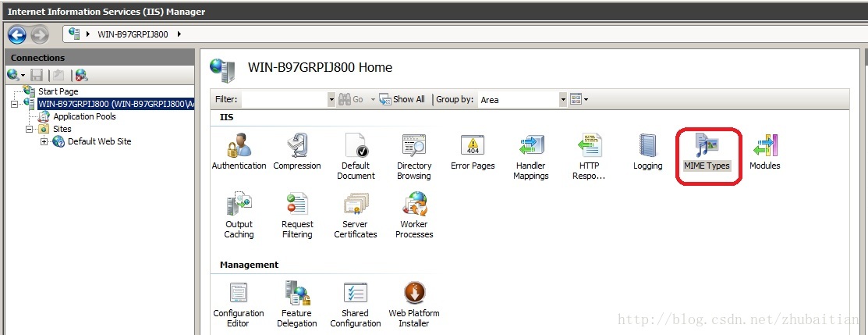Open the Directory Browsing feature
This screenshot has width=868, height=335.
(413, 156)
